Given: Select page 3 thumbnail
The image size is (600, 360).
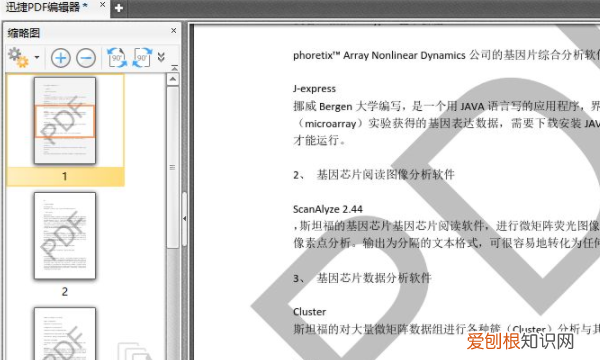Looking at the screenshot, I should (x=65, y=333).
